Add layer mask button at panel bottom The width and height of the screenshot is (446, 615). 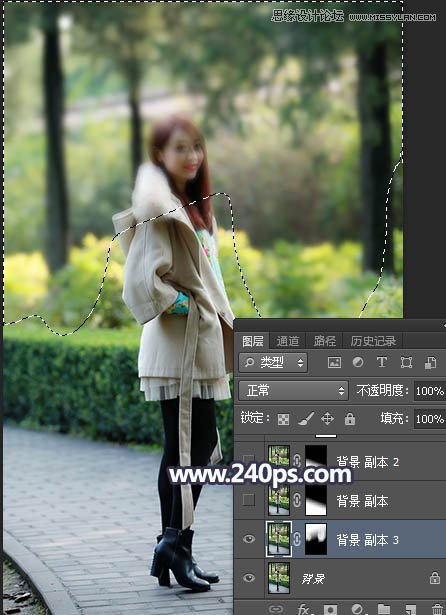pos(330,609)
